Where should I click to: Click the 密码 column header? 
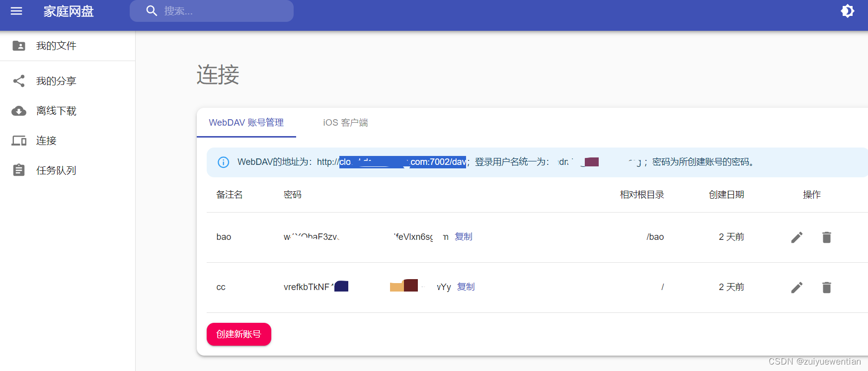click(293, 195)
